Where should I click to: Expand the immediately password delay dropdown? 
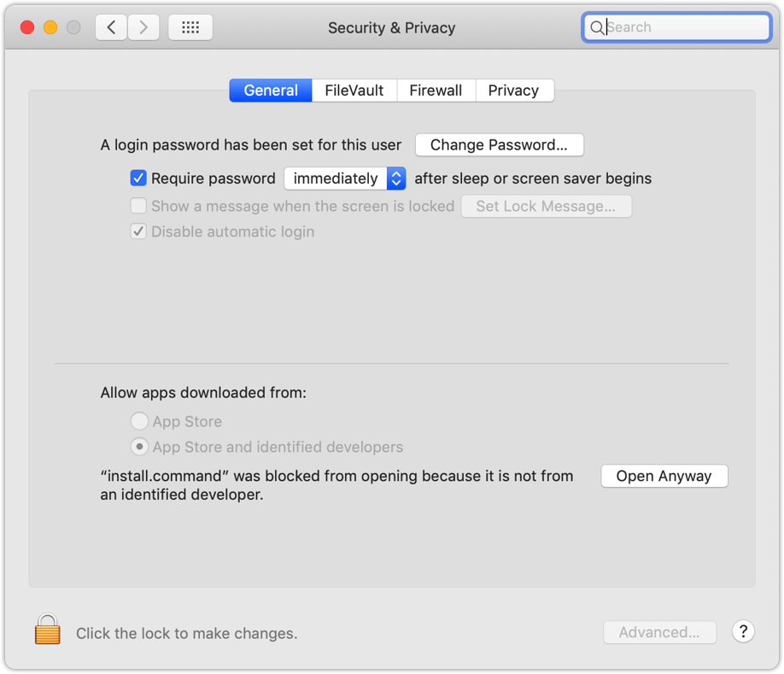pyautogui.click(x=344, y=179)
